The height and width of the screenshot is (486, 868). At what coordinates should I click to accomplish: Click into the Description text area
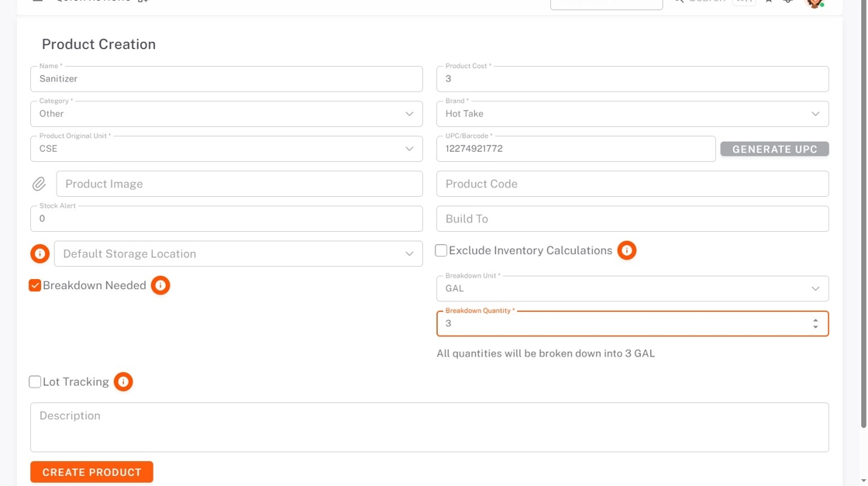point(429,427)
